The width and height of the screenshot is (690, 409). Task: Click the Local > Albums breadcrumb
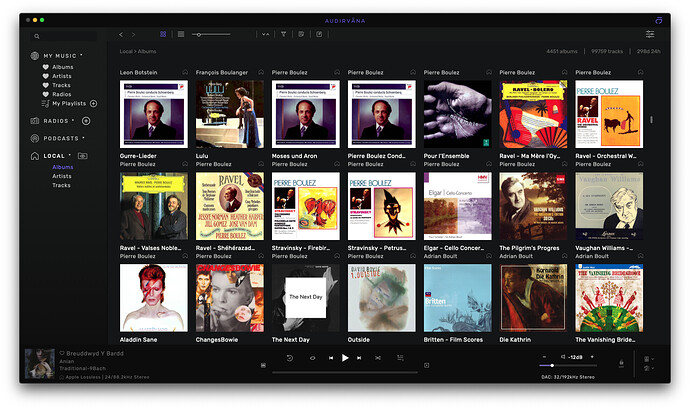tap(138, 52)
